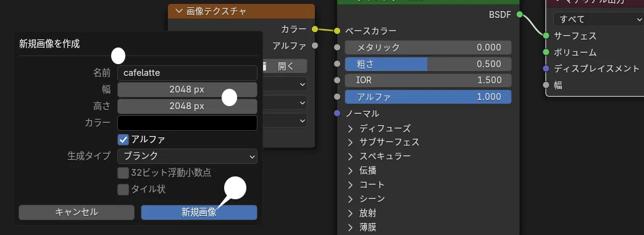The width and height of the screenshot is (644, 235).
Task: Expand the スペキュラー section
Action: click(x=350, y=156)
